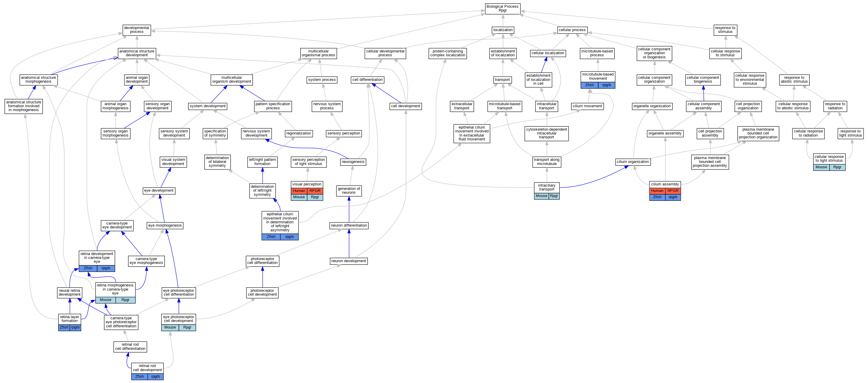Select response to radiation node
Viewport: 868px width, 383px height.
pos(835,106)
